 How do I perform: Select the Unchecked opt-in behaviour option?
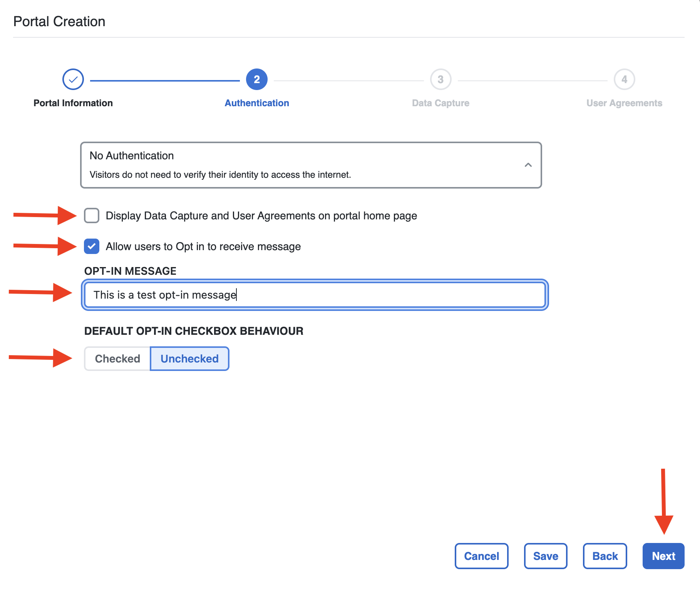click(189, 359)
